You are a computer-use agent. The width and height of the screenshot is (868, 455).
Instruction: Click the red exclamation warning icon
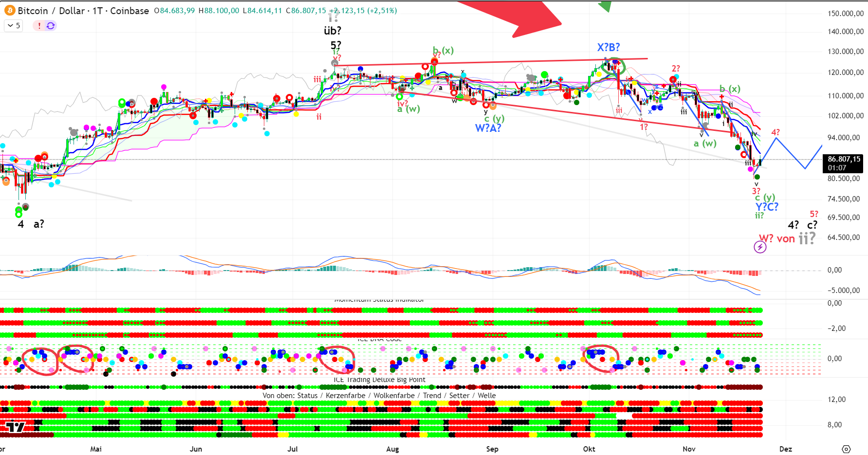tap(39, 25)
